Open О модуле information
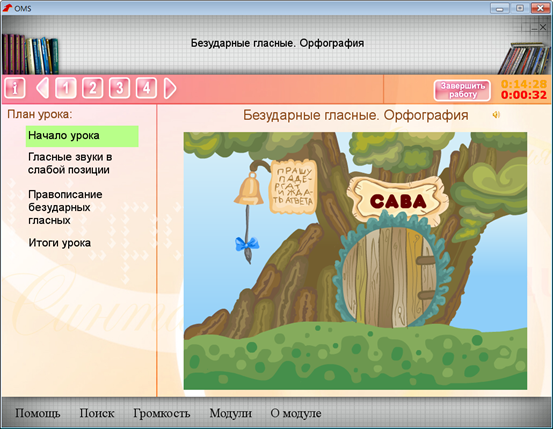The image size is (553, 429). tap(296, 413)
